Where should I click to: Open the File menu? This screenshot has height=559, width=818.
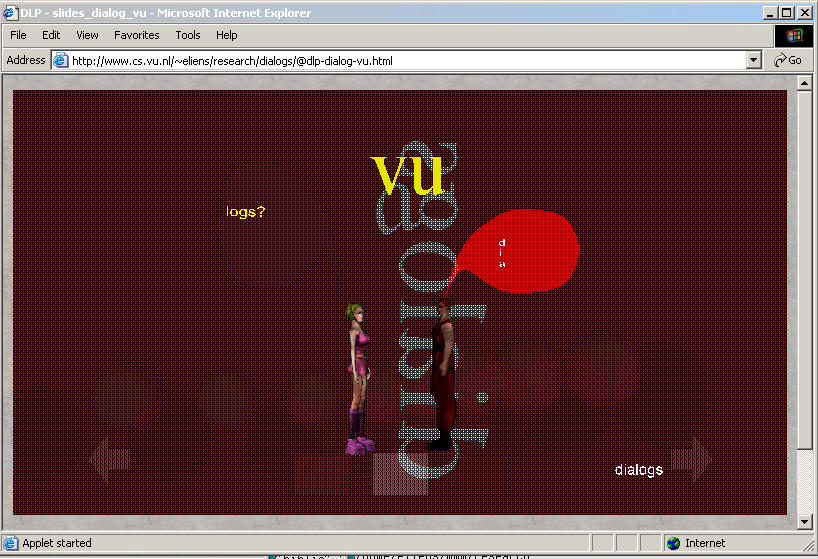(x=18, y=35)
